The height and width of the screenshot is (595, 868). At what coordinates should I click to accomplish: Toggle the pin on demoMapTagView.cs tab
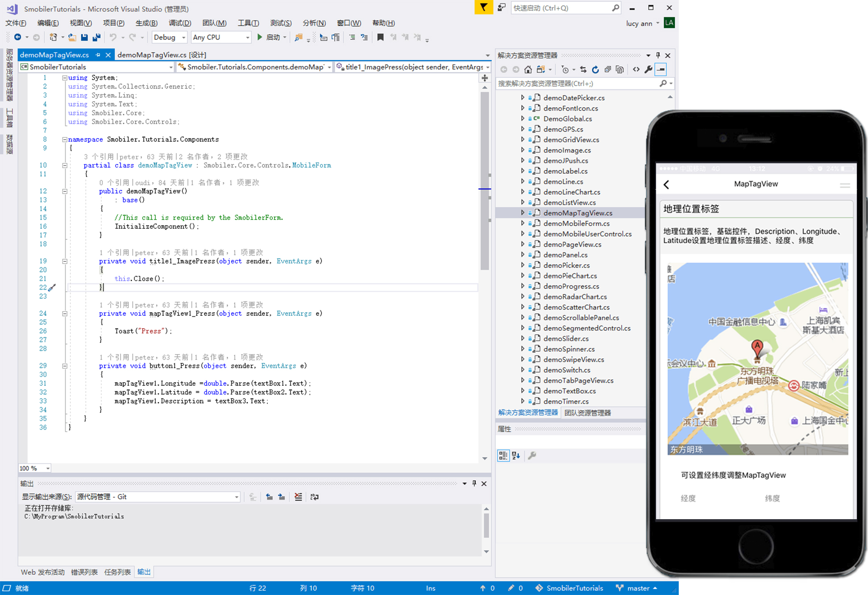coord(98,55)
